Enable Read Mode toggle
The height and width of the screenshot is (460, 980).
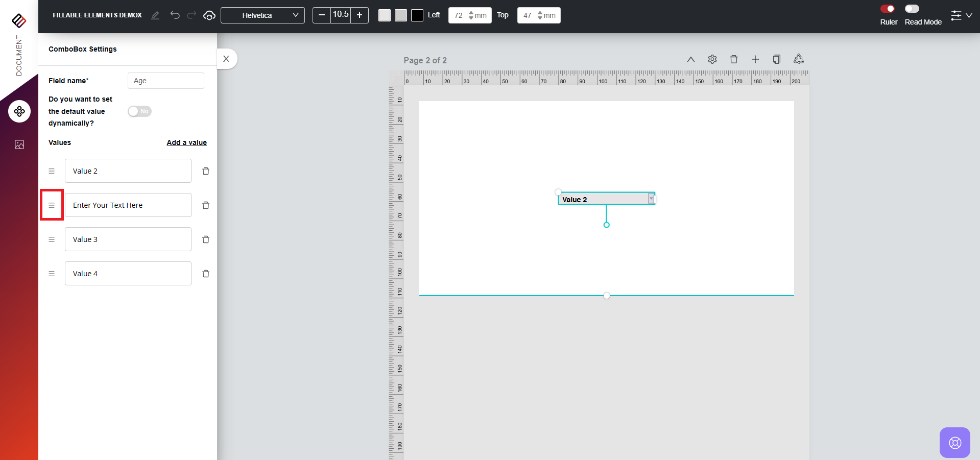tap(912, 9)
